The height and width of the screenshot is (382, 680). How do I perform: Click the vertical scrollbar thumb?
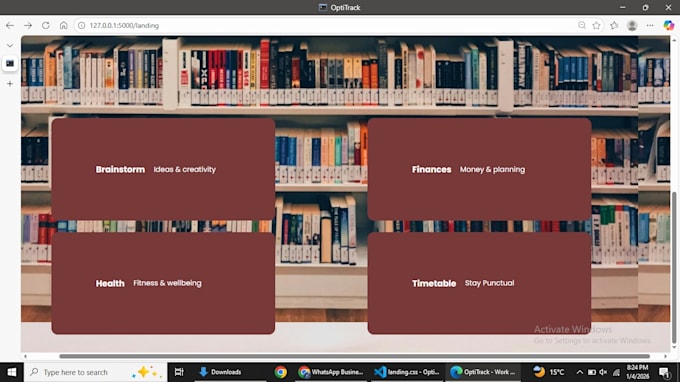pos(673,267)
